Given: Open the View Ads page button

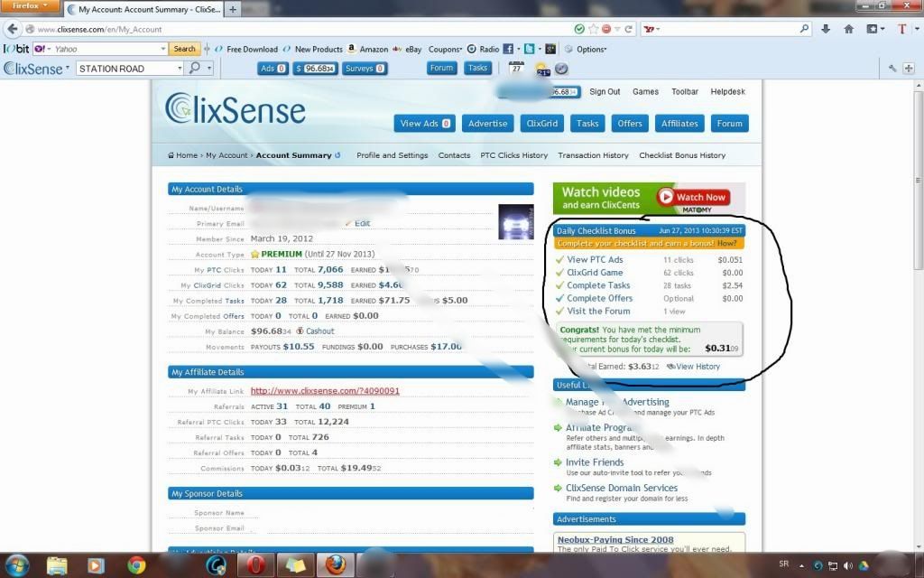Looking at the screenshot, I should (x=425, y=123).
